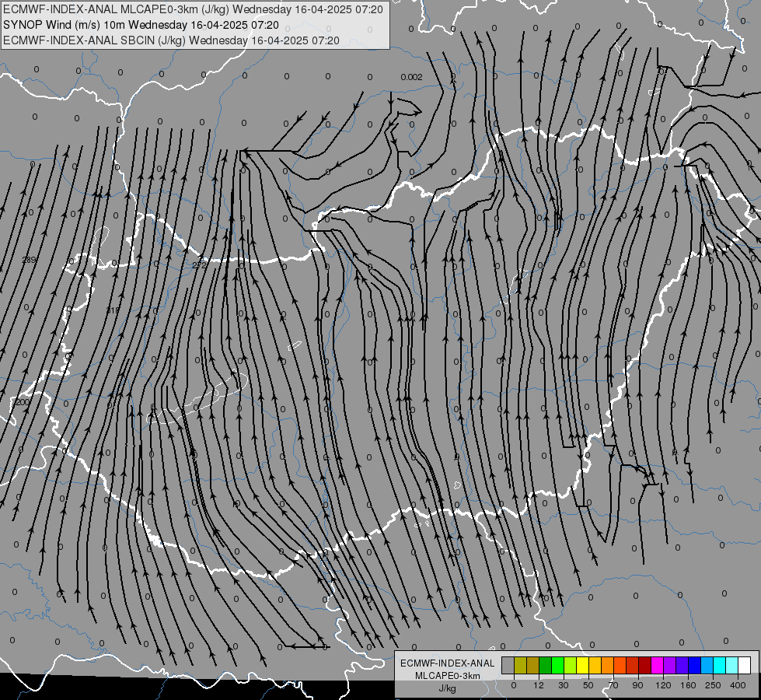Click the 289 value on the map
The width and height of the screenshot is (761, 700).
pos(29,260)
